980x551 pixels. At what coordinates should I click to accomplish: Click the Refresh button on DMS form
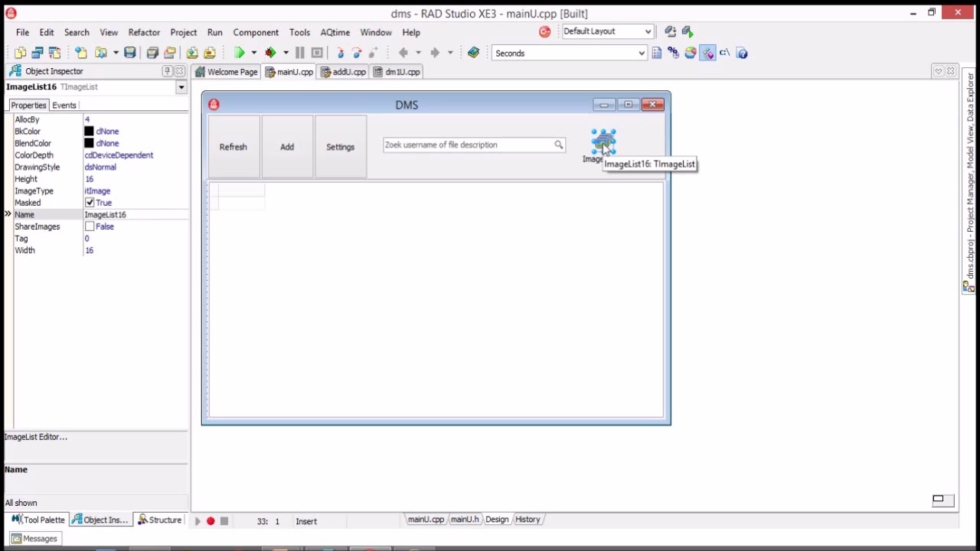pos(234,147)
